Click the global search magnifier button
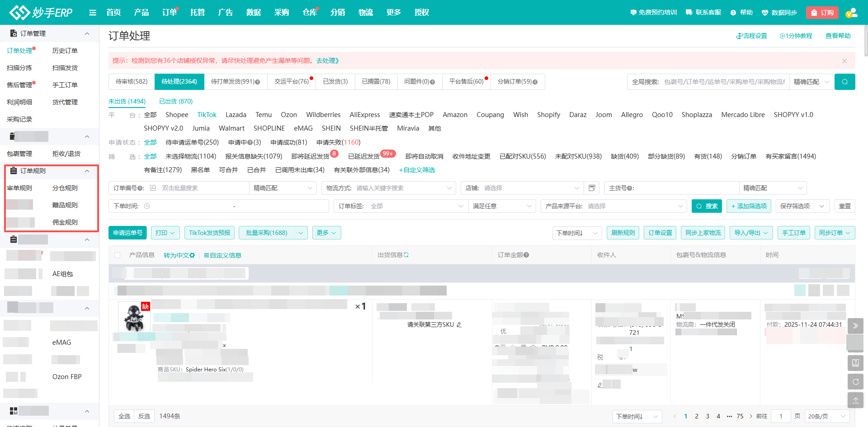Image resolution: width=868 pixels, height=427 pixels. coord(844,82)
